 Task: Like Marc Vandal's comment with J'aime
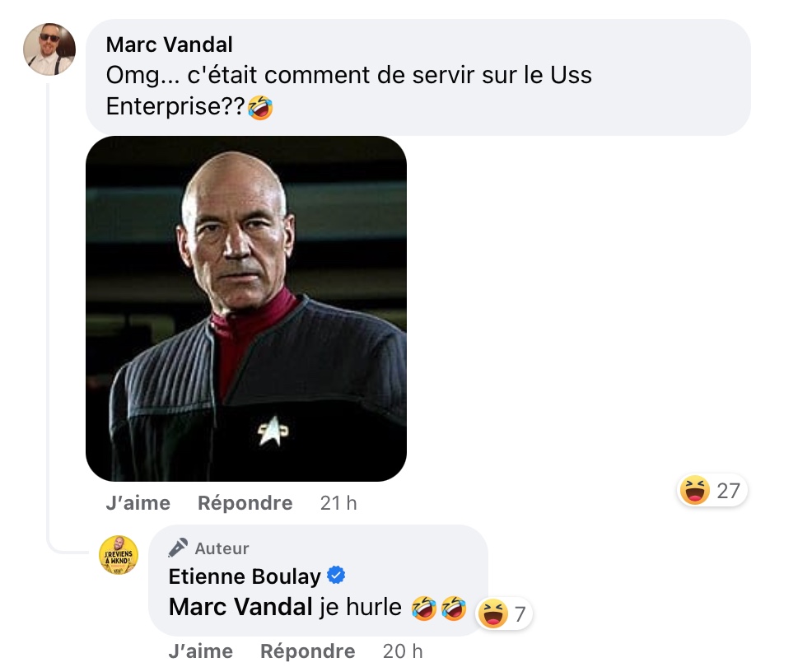(x=138, y=503)
